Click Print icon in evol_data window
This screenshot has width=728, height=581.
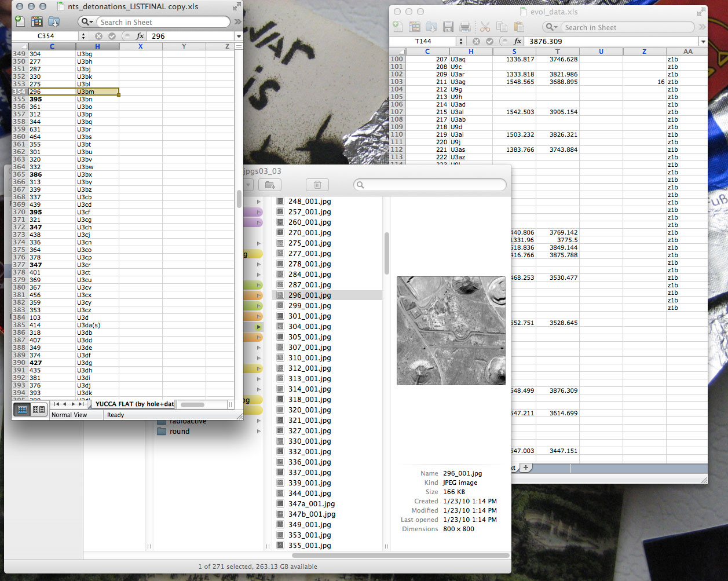tap(464, 27)
